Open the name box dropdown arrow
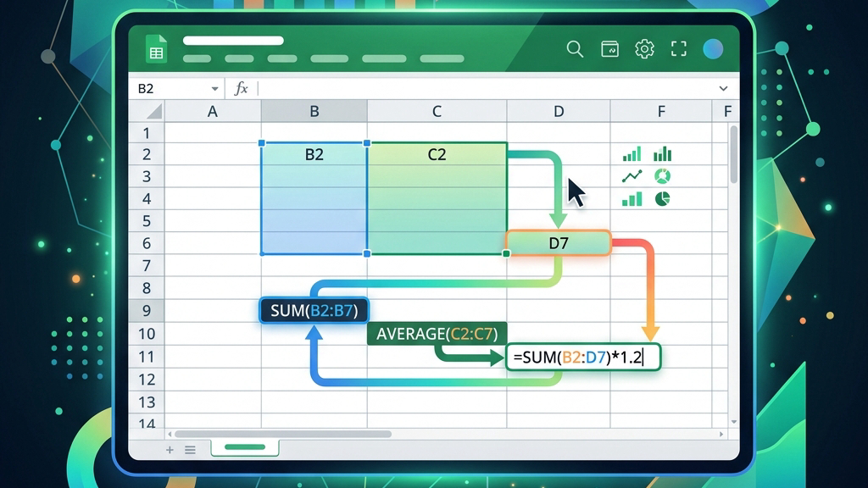The height and width of the screenshot is (488, 868). 214,88
